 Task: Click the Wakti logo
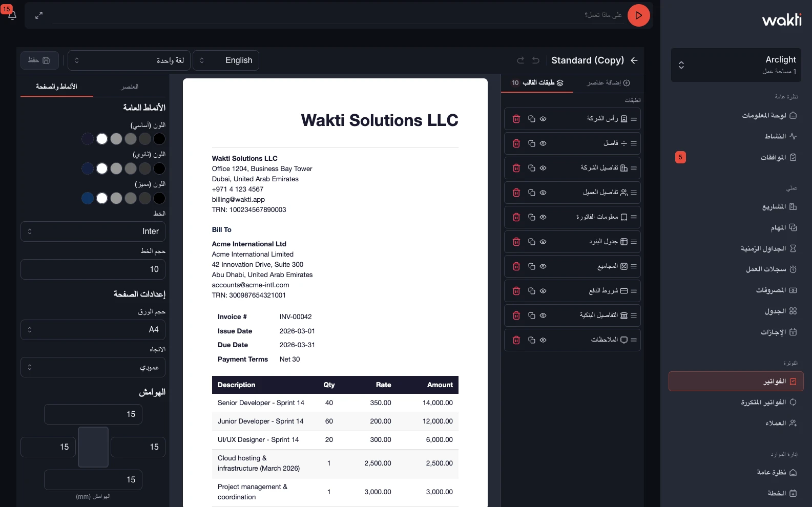(x=782, y=19)
